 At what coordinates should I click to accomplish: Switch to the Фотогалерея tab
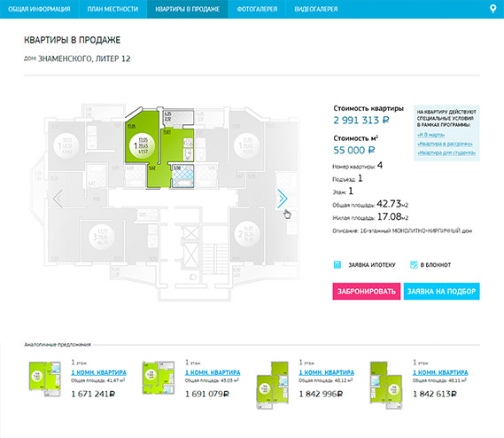[257, 9]
